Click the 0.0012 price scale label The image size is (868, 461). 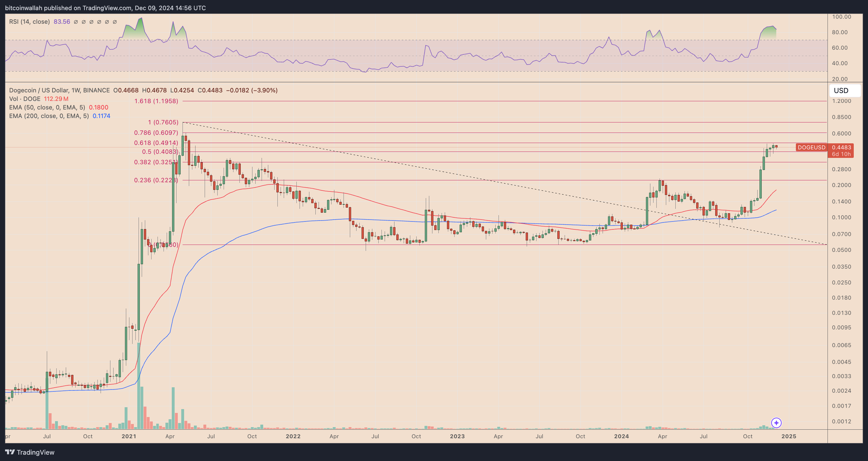point(841,421)
